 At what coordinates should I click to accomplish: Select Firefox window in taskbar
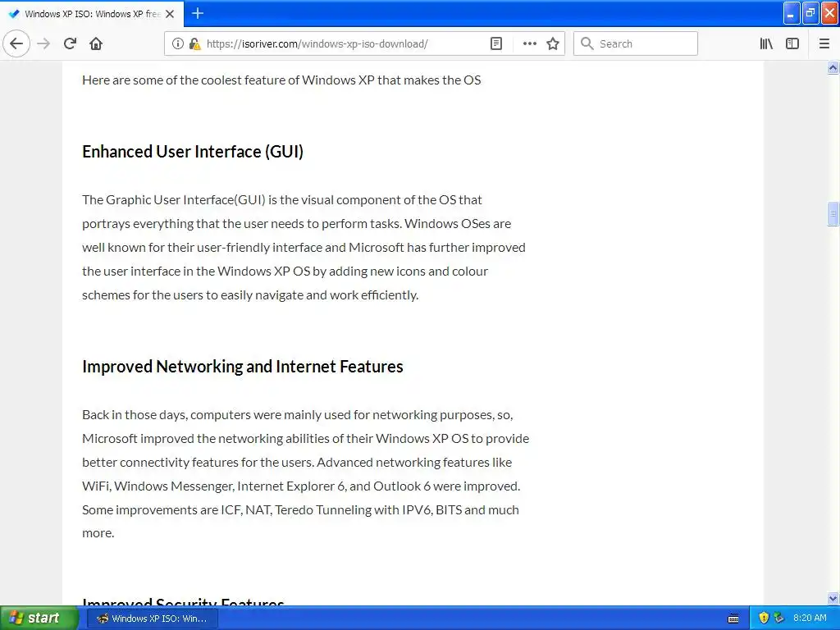click(152, 619)
